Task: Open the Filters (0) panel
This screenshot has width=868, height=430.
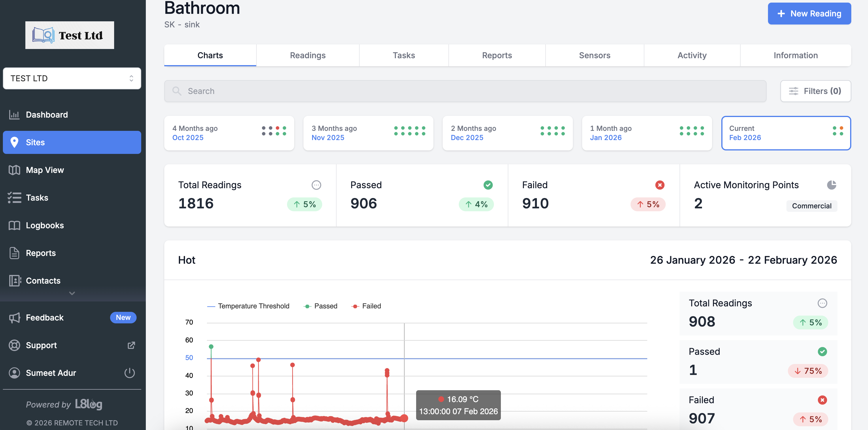Action: (x=815, y=91)
